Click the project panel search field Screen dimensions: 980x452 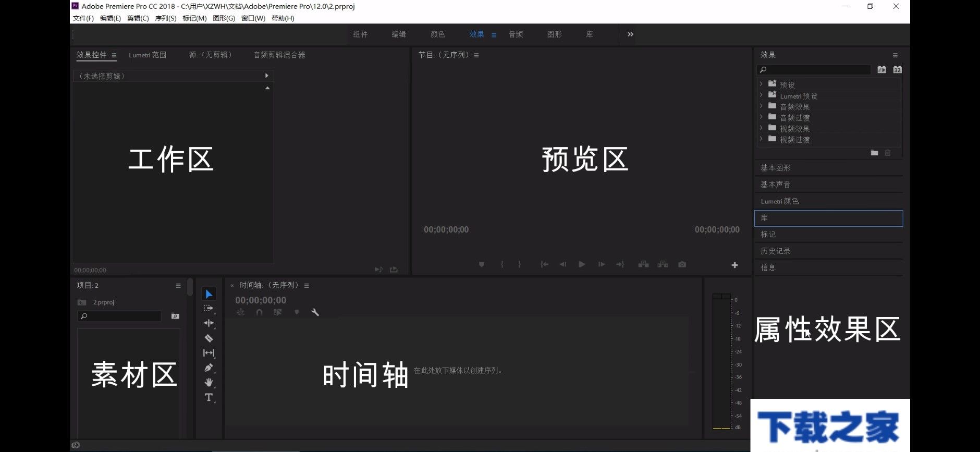tap(119, 316)
